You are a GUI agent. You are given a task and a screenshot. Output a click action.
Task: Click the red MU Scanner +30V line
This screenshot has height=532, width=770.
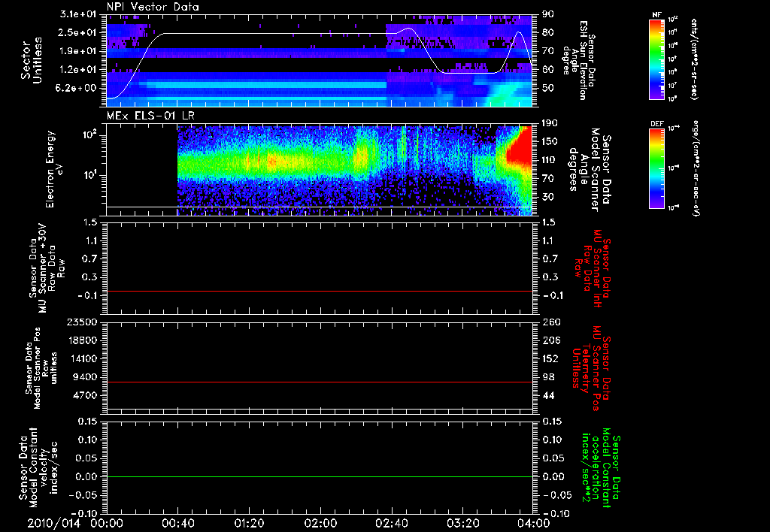(x=319, y=291)
